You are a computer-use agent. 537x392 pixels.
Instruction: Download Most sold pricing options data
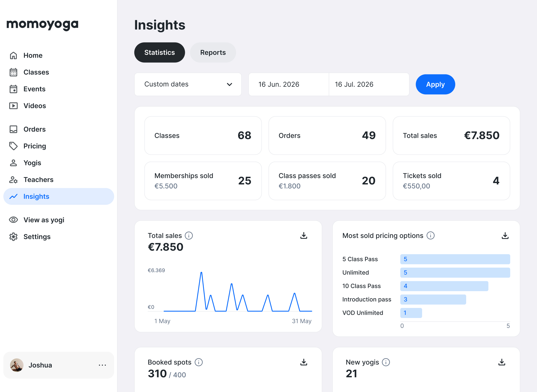point(505,236)
